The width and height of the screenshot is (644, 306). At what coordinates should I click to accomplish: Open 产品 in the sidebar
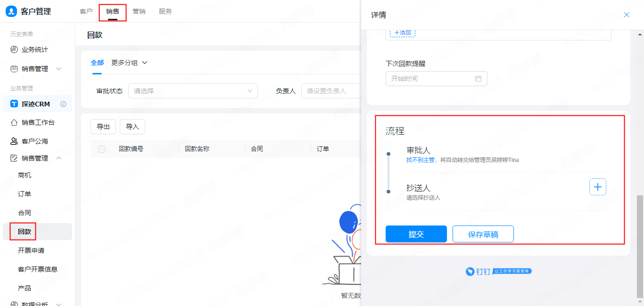(x=25, y=288)
